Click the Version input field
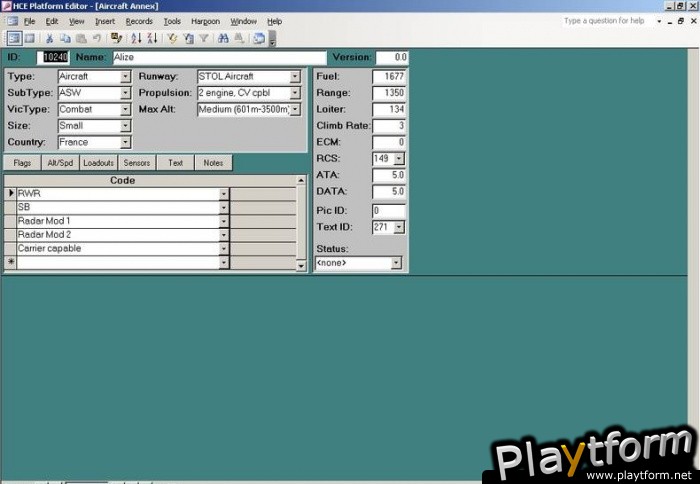700x484 pixels. pyautogui.click(x=392, y=57)
